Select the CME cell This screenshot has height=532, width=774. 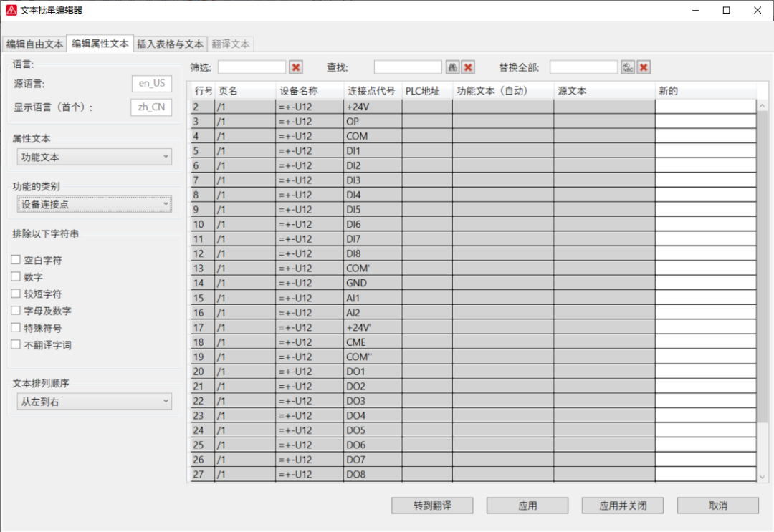373,342
